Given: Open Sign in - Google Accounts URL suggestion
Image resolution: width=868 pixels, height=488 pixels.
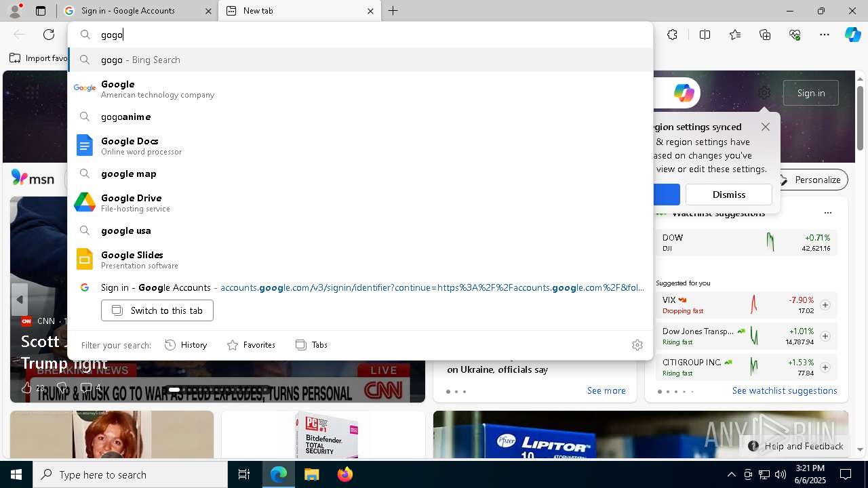Looking at the screenshot, I should pos(360,287).
